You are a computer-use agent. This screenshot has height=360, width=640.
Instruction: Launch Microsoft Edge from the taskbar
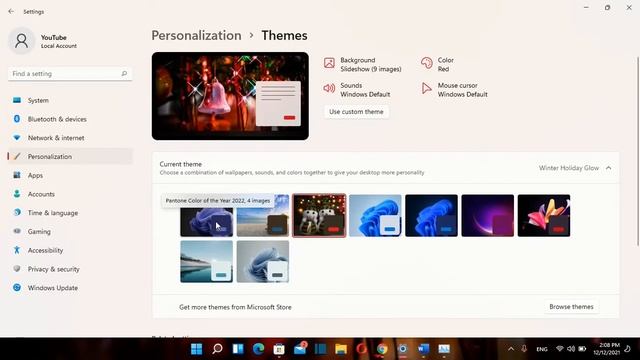[x=258, y=349]
